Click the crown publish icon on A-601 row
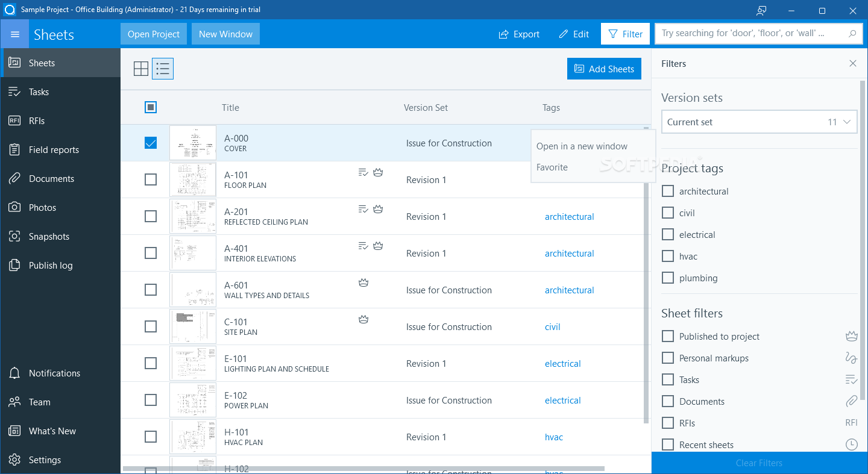This screenshot has height=474, width=868. click(363, 282)
